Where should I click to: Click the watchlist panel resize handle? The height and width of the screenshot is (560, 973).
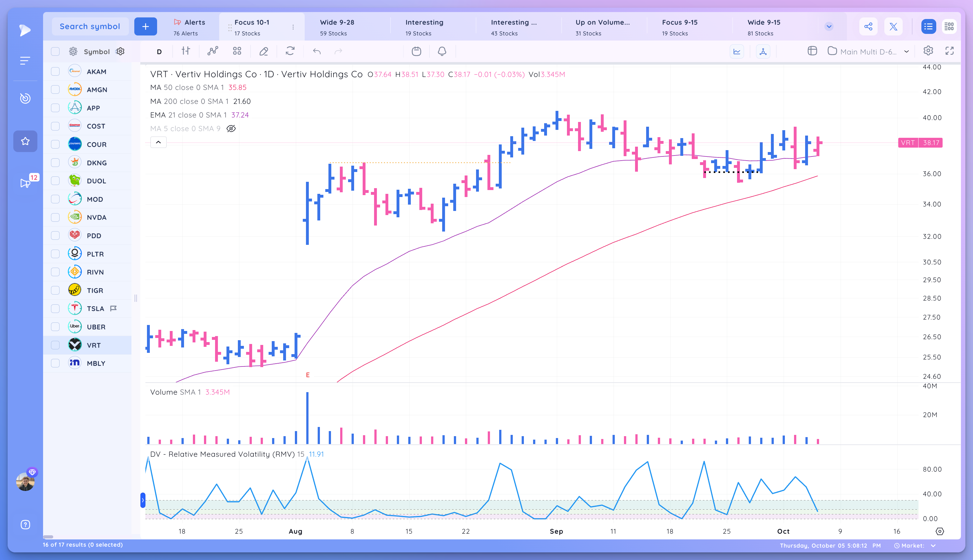pos(136,298)
